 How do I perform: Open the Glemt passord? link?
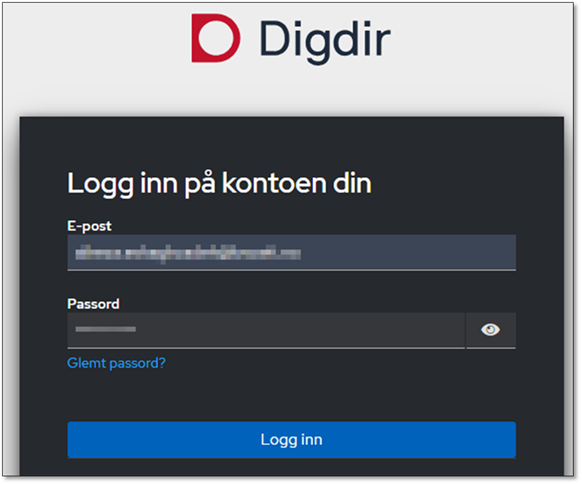click(x=116, y=363)
